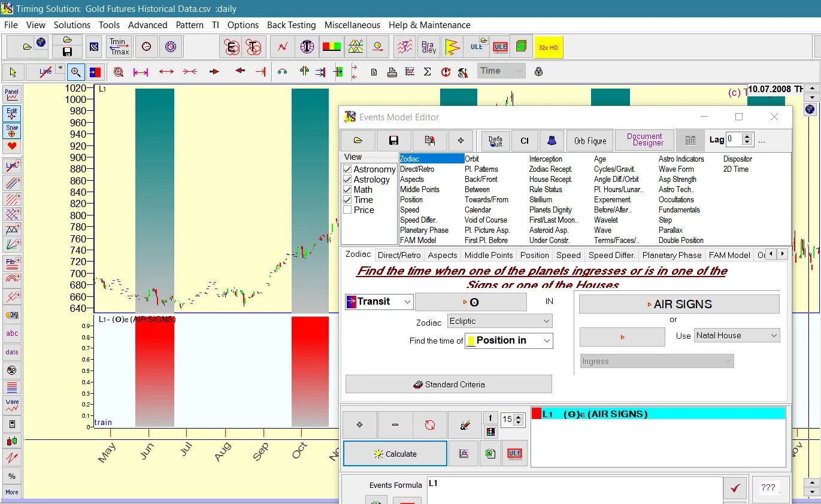The image size is (821, 504).
Task: Activate the magnifier zoom tool
Action: [76, 72]
